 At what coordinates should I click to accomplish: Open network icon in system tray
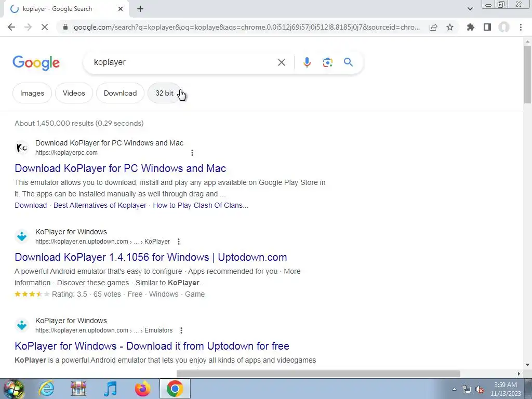467,390
